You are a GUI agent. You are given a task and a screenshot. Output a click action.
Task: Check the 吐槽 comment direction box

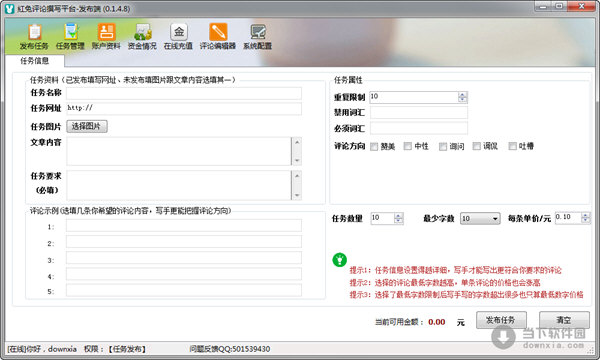(x=512, y=146)
